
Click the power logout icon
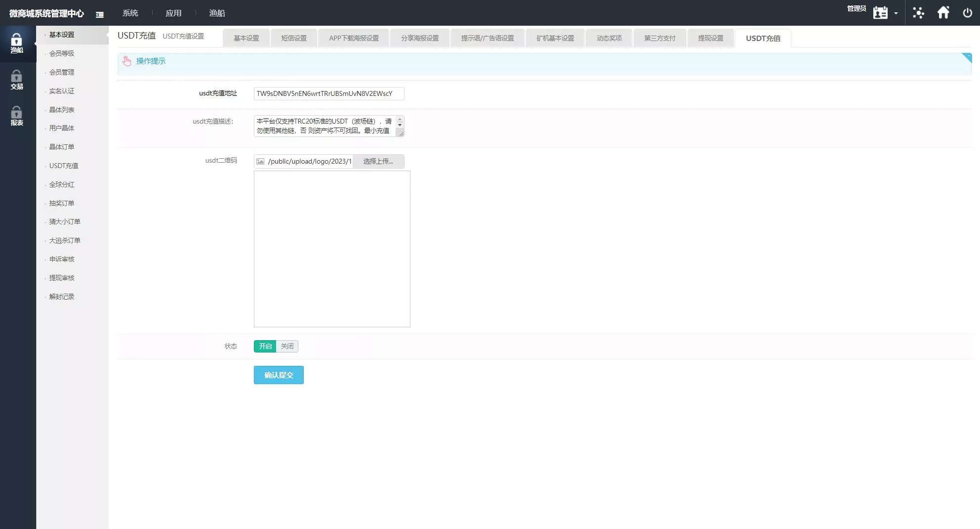[967, 13]
